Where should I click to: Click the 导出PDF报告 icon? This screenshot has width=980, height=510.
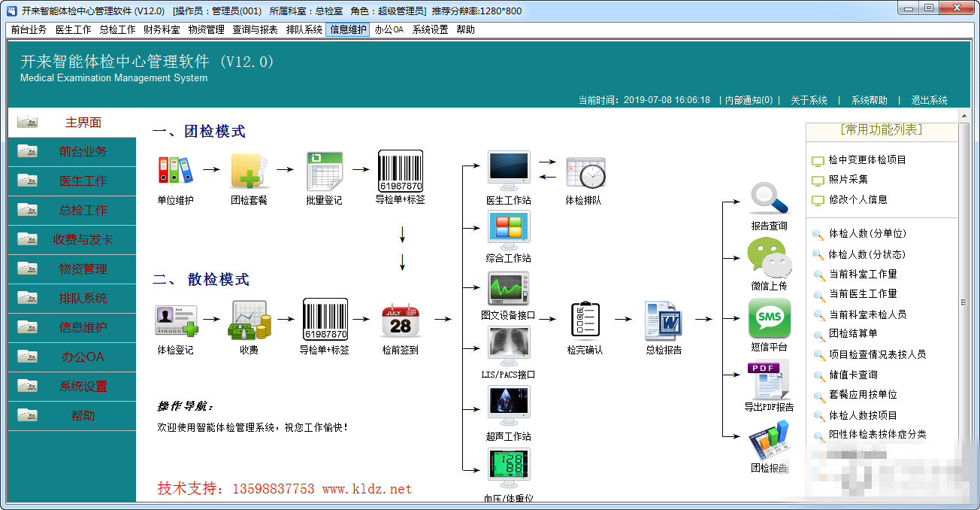(768, 380)
